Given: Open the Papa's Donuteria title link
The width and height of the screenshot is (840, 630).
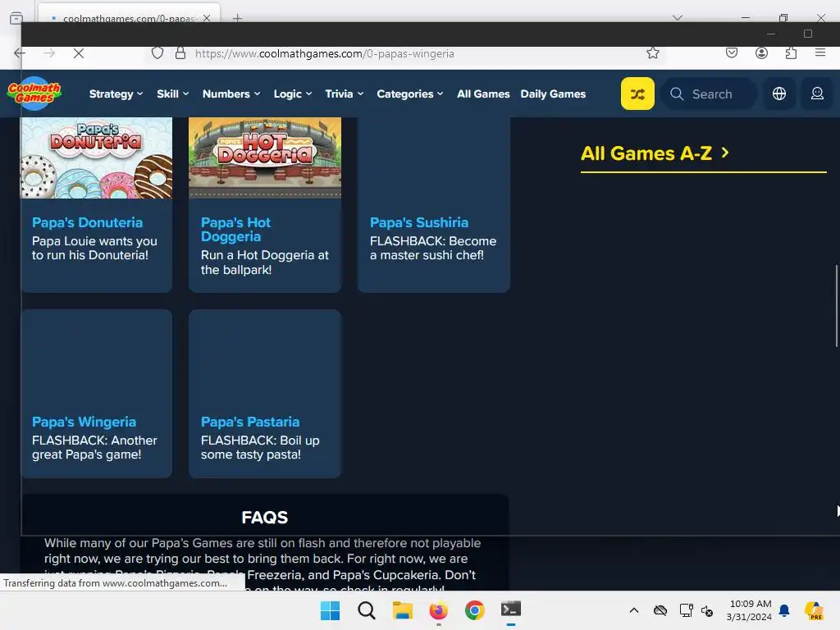Looking at the screenshot, I should coord(87,222).
